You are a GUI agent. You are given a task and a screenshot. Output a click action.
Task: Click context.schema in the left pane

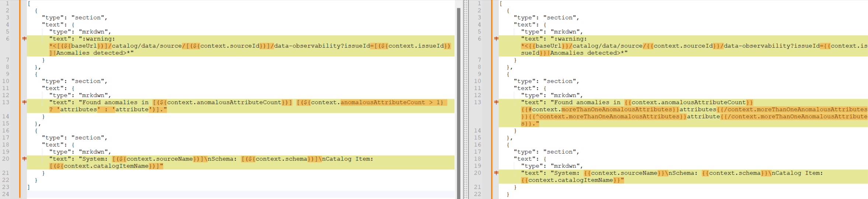click(281, 159)
